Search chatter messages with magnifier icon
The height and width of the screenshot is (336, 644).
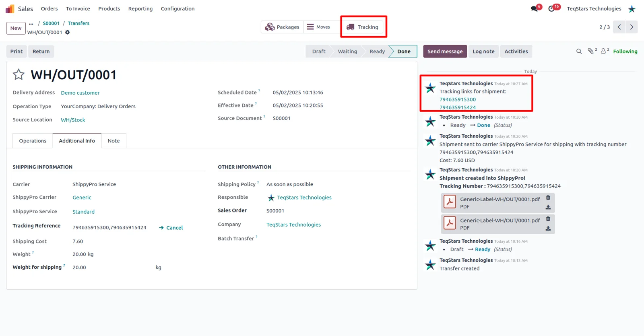tap(579, 52)
